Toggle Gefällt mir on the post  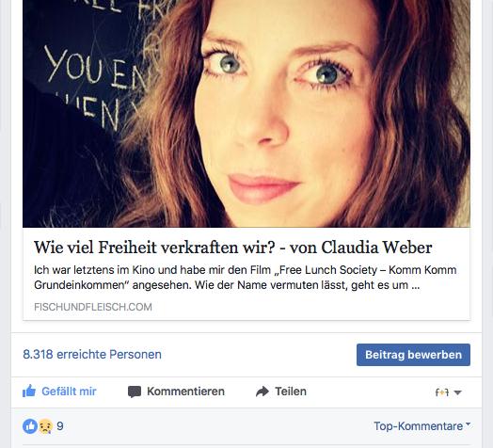[x=59, y=392]
